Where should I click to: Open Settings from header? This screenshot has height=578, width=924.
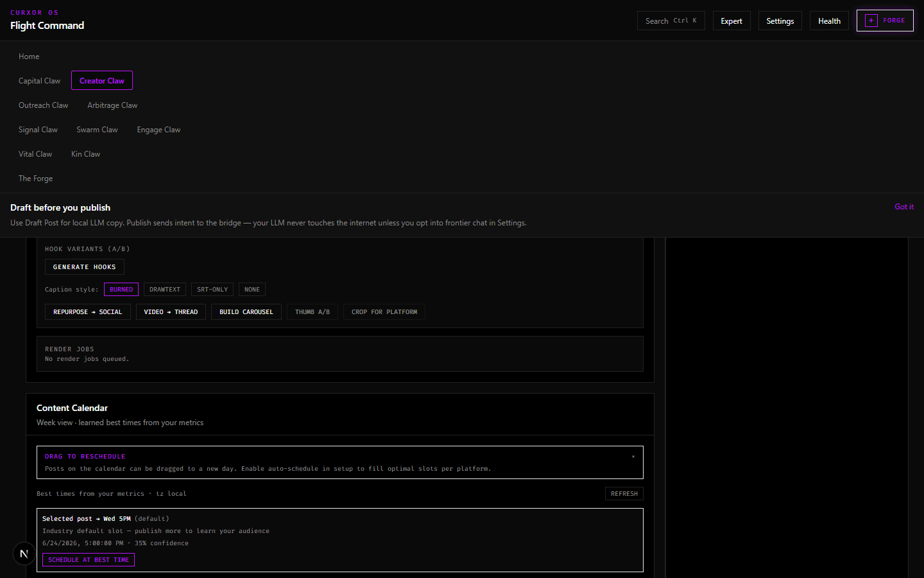tap(780, 21)
